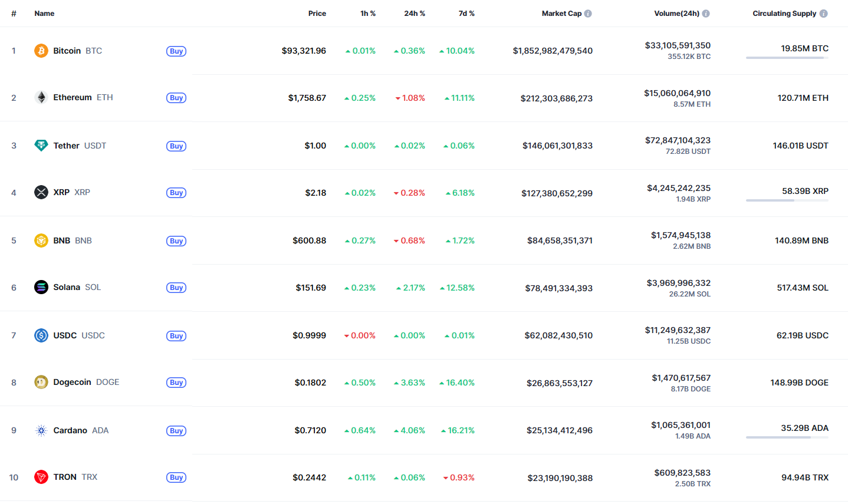
Task: Click Tether's 24h volume $72,847,104,323
Action: point(678,140)
